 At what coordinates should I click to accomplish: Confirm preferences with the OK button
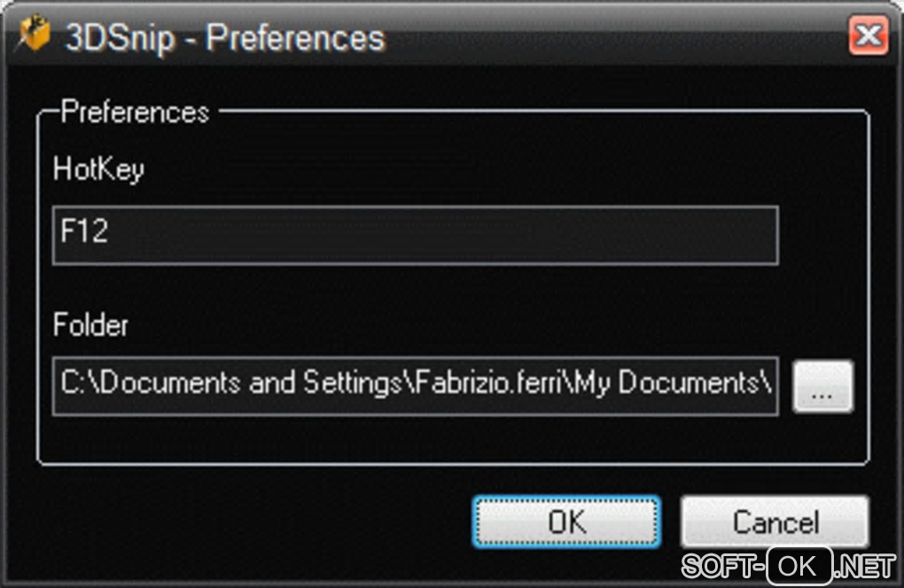tap(566, 522)
